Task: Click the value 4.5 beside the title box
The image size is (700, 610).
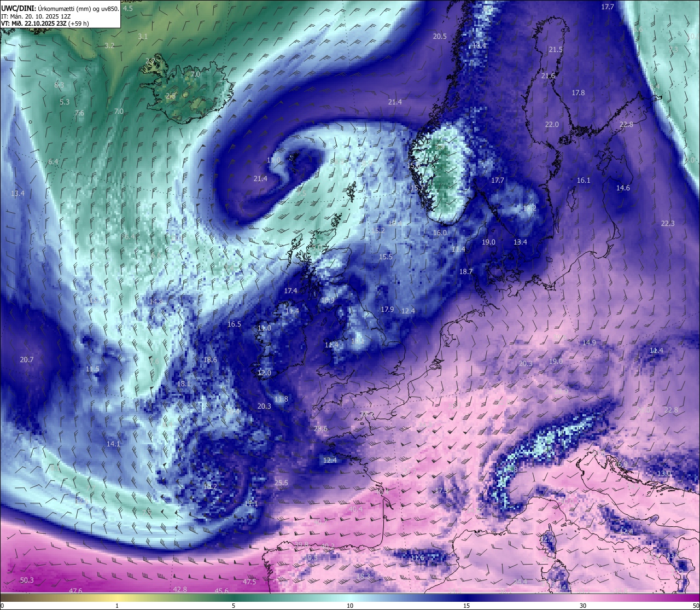Action: [128, 8]
